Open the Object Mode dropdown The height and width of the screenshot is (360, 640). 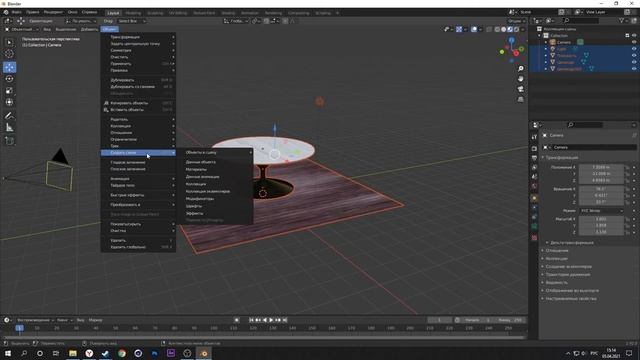point(21,29)
